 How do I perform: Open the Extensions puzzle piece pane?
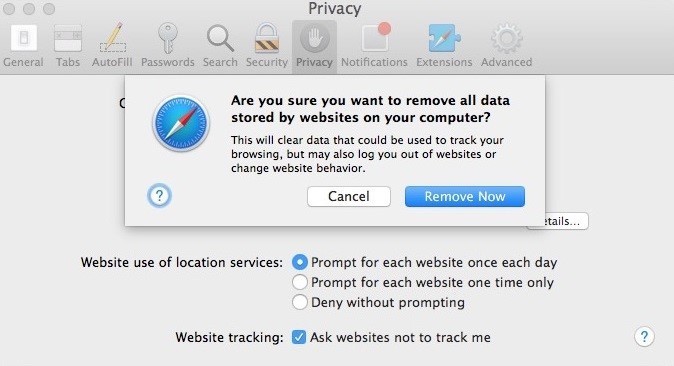tap(444, 45)
